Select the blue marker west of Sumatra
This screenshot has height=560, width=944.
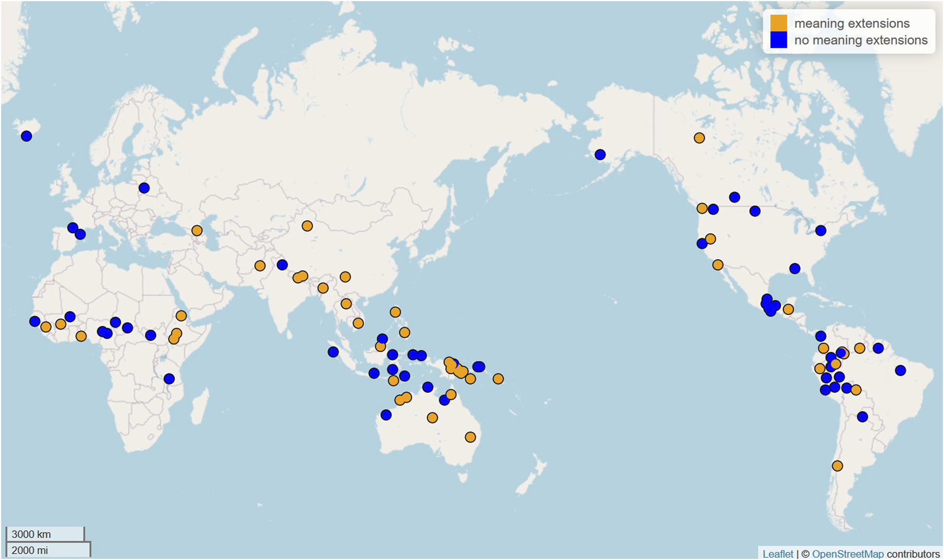click(333, 352)
